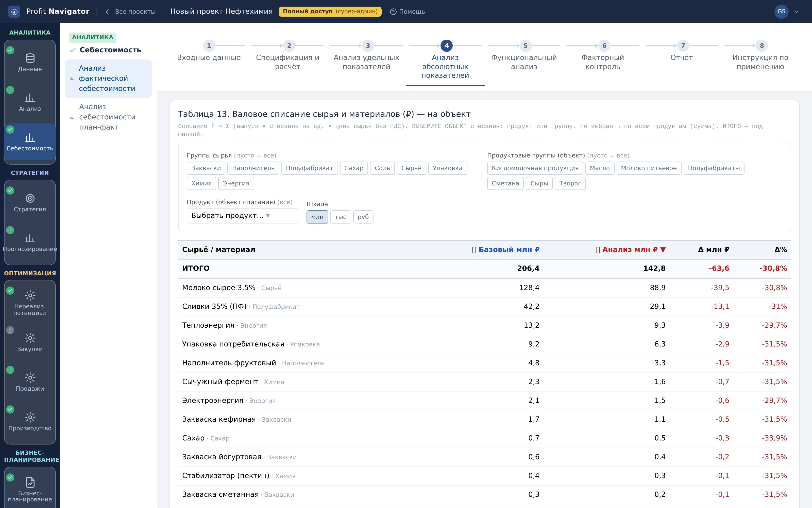
Task: Open Анализ фактической себестоимости menu item
Action: (108, 79)
